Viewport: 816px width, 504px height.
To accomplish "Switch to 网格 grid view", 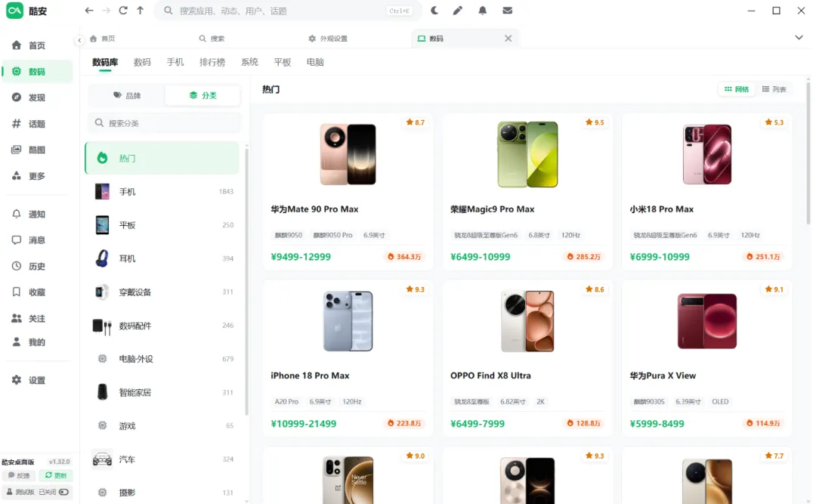I will pos(737,89).
